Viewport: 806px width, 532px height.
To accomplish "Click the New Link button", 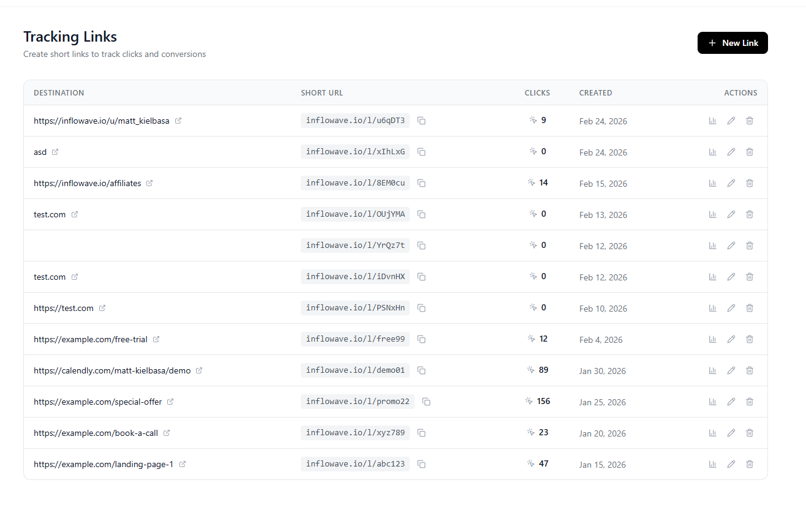I will [733, 43].
